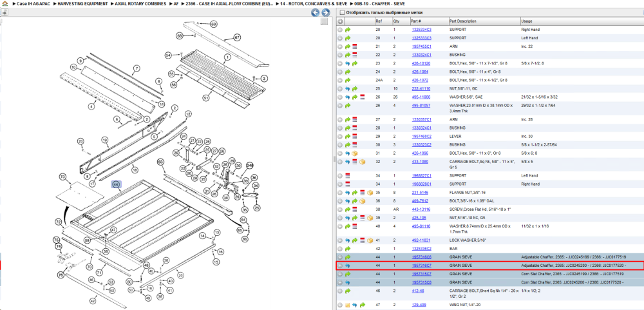Toggle the round selector for BOLT 426-1064
Viewport: 644px width, 310px height.
pyautogui.click(x=340, y=72)
